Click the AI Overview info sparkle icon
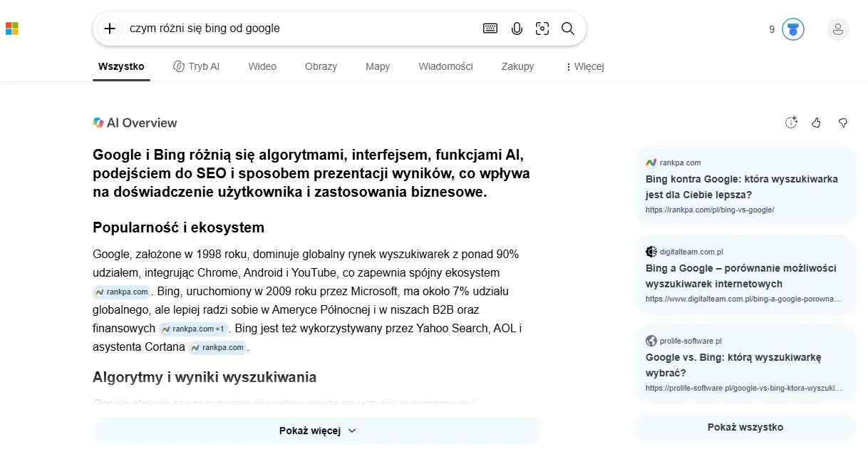The width and height of the screenshot is (868, 462). pos(791,123)
